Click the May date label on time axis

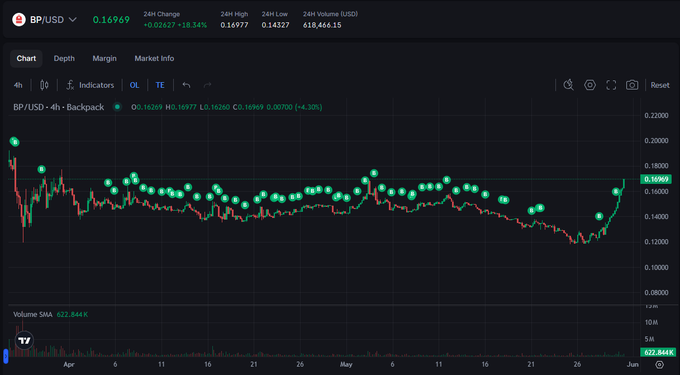(346, 365)
